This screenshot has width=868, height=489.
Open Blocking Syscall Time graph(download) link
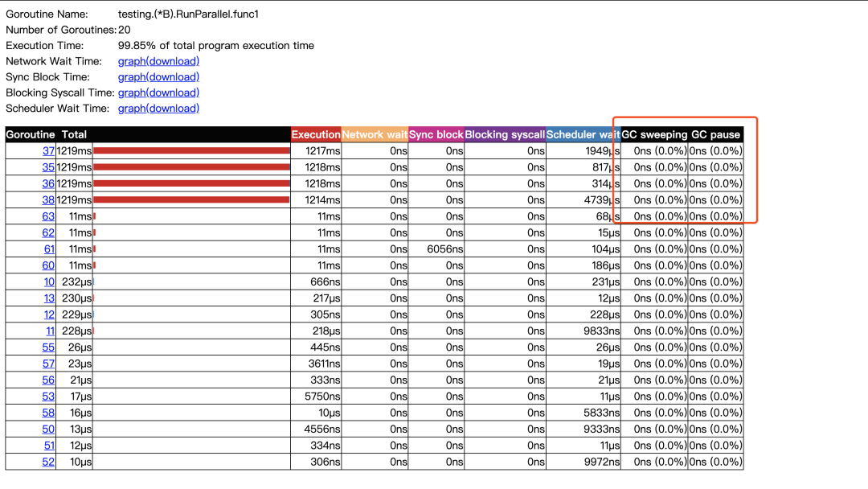158,92
